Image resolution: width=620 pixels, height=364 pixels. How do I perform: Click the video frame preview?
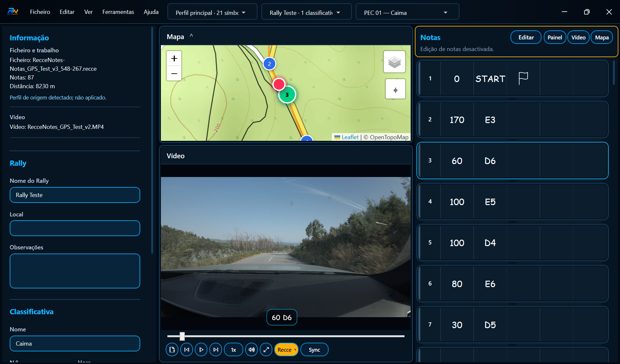point(286,247)
